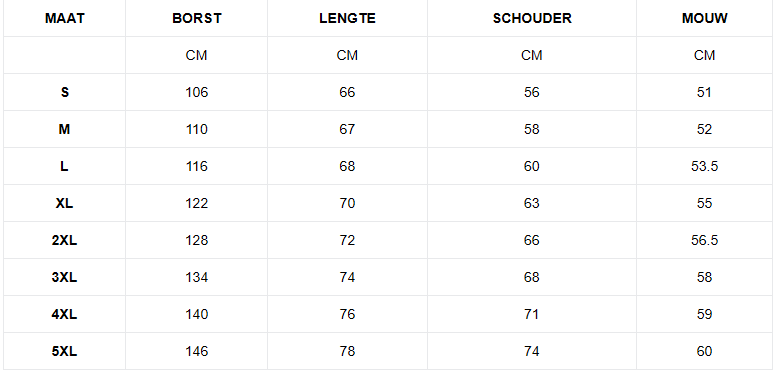Viewport: 778px width, 374px height.
Task: Click the LENGTE column header
Action: click(x=347, y=18)
